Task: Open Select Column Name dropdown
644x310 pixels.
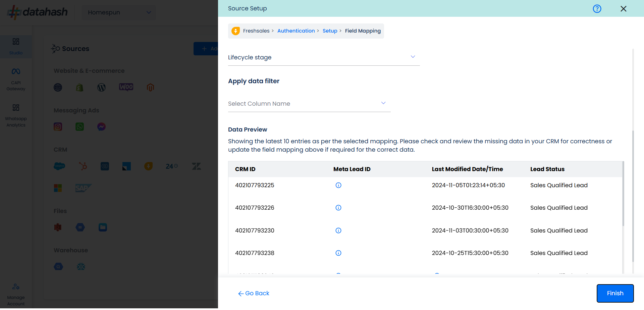Action: (x=309, y=104)
